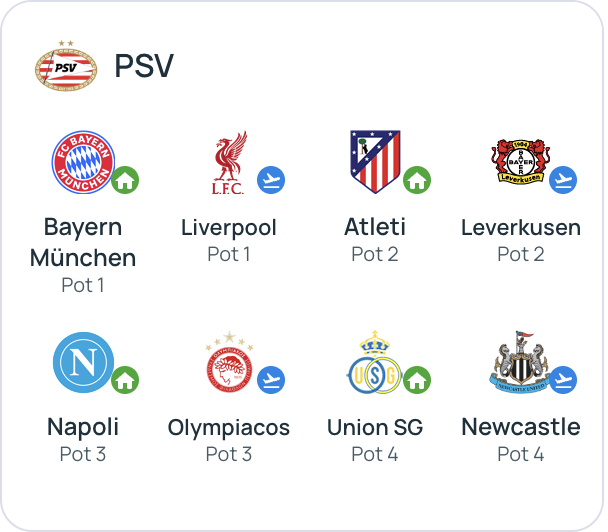The image size is (608, 532).
Task: Click the Napoli club logo
Action: point(83,362)
